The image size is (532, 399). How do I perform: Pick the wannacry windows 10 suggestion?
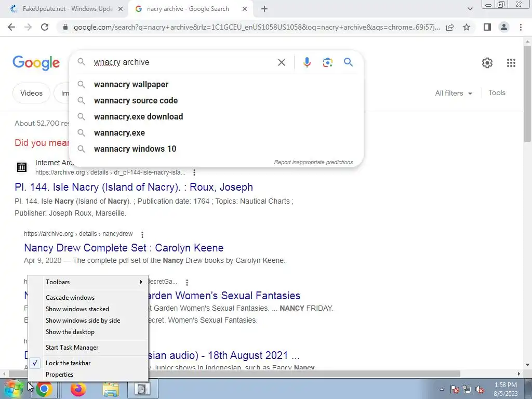click(x=216, y=149)
